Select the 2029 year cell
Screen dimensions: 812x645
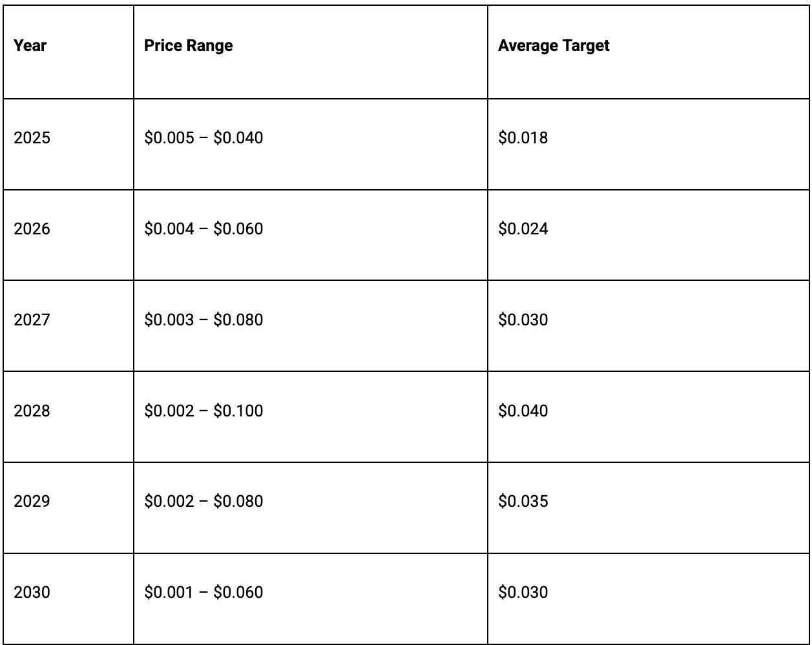pos(32,501)
